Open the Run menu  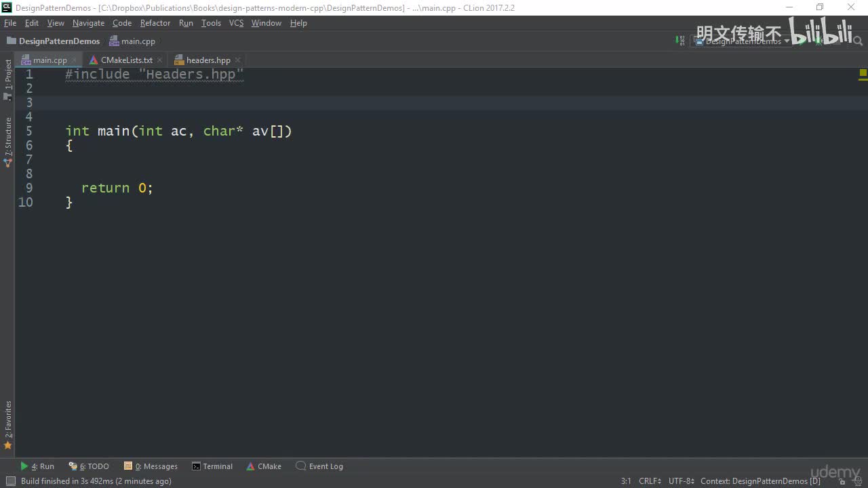pos(186,23)
